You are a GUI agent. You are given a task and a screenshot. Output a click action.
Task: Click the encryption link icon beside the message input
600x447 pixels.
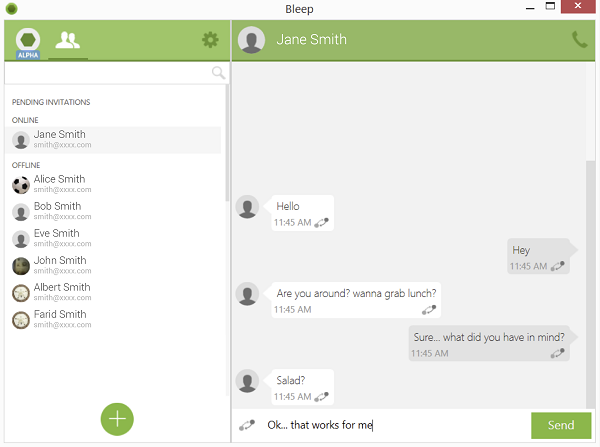(247, 425)
